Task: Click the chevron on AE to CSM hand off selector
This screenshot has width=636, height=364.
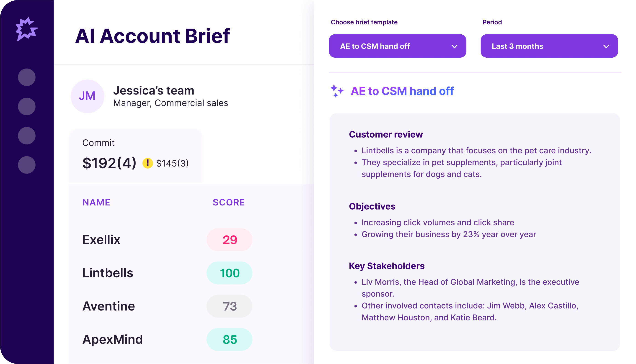Action: [455, 46]
